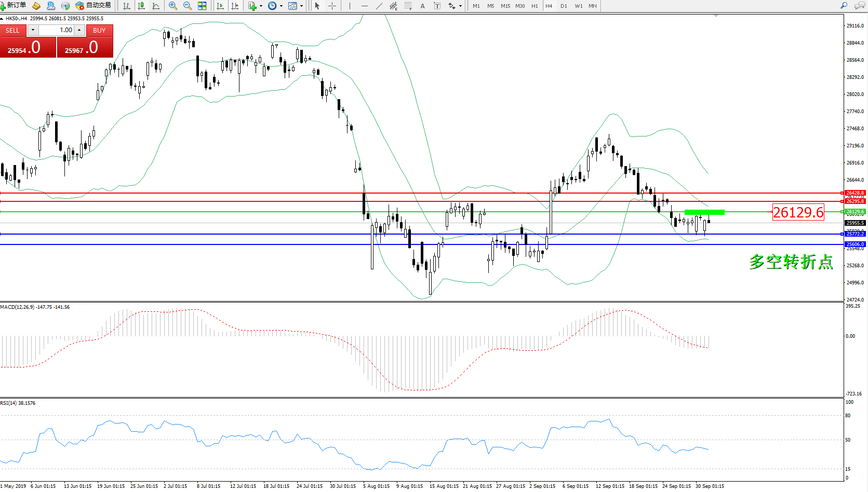This screenshot has width=868, height=492.
Task: Click the red BUY button
Action: point(99,31)
